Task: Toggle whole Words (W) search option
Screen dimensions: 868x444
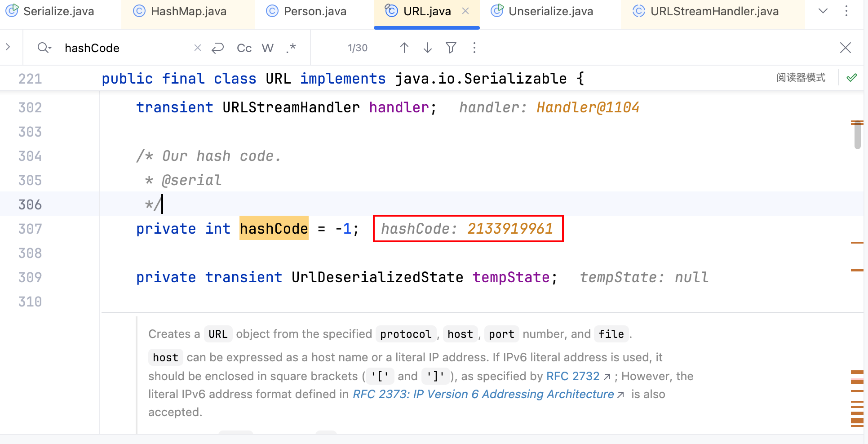Action: [x=268, y=48]
